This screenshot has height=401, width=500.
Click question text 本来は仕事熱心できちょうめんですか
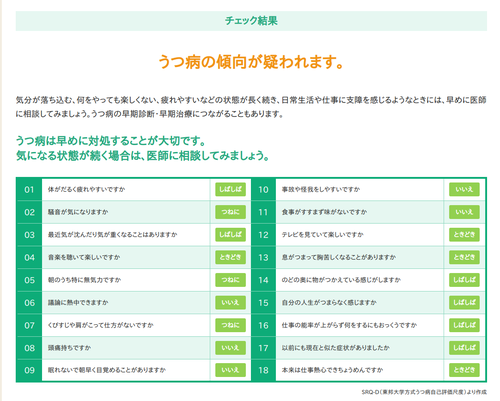click(x=332, y=370)
